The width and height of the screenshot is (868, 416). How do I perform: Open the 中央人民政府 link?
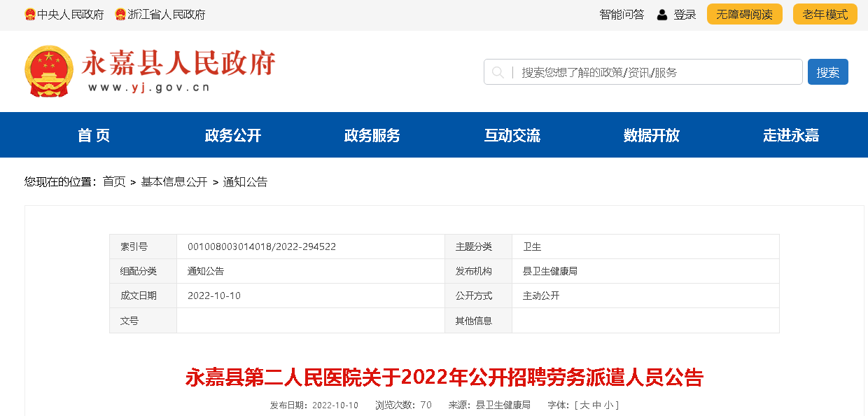click(x=71, y=15)
